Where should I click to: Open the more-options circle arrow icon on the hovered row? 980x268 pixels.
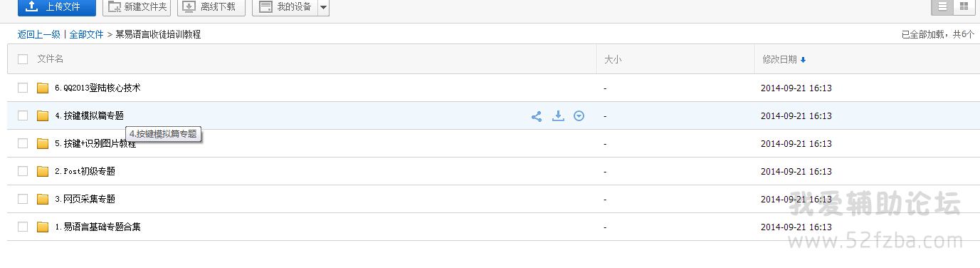pyautogui.click(x=579, y=115)
